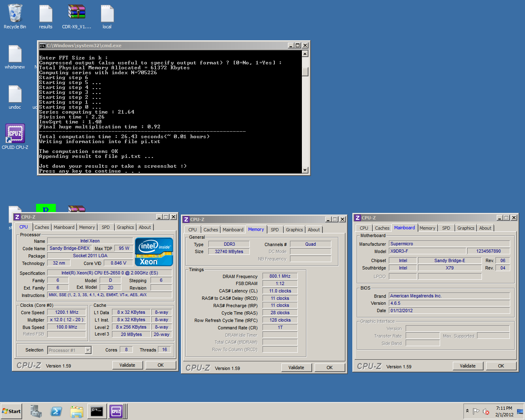Click OK in right CPU-Z window
Viewport: 525px width, 420px height.
501,366
